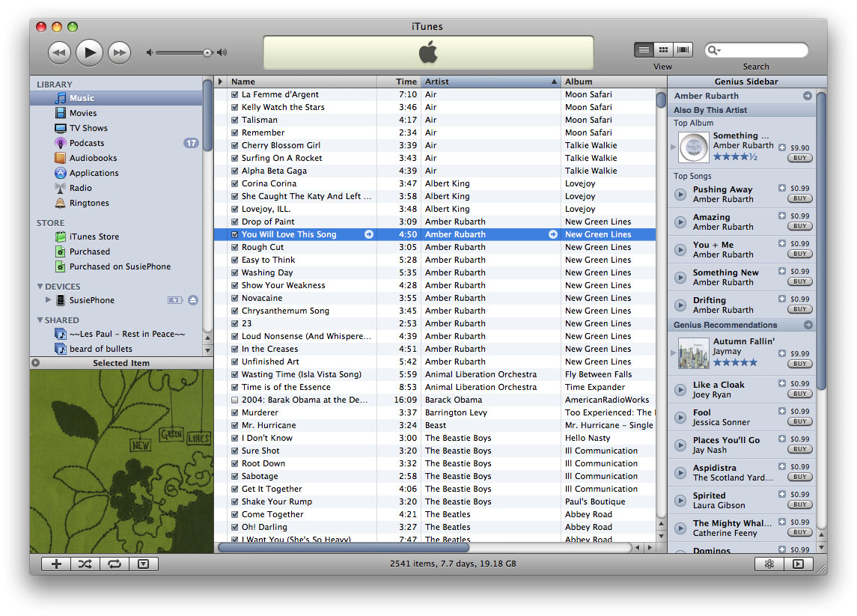Sort the song list by Album
857x616 pixels.
click(614, 82)
